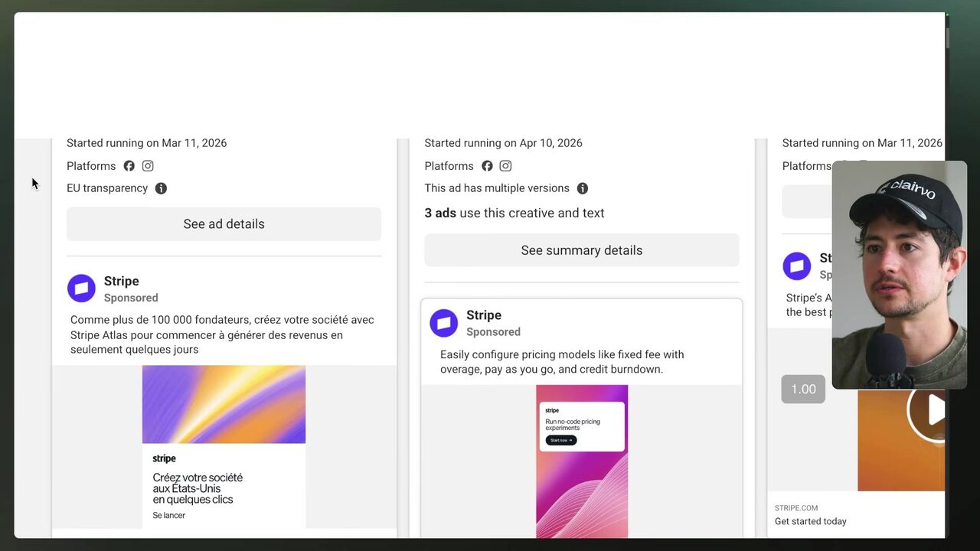Click presenter webcam overlay

tap(900, 275)
